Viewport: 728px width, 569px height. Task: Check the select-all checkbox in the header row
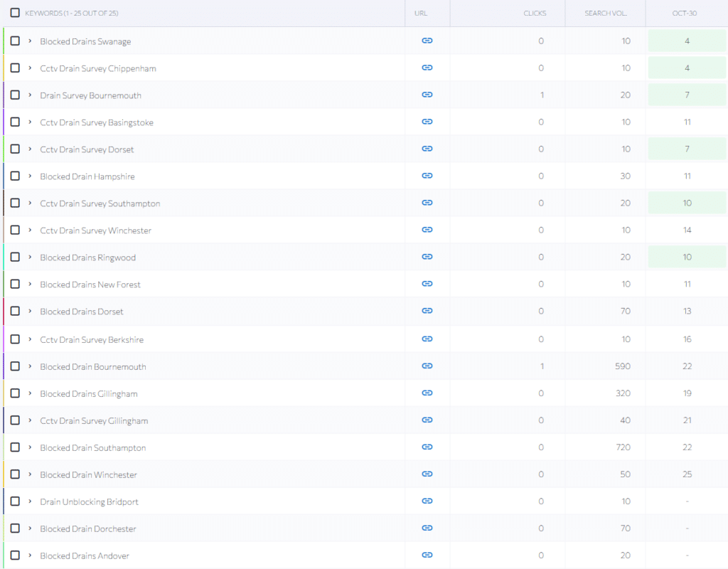tap(14, 13)
